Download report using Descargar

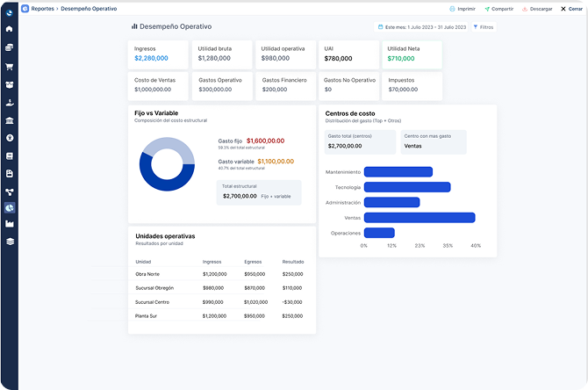(x=537, y=8)
